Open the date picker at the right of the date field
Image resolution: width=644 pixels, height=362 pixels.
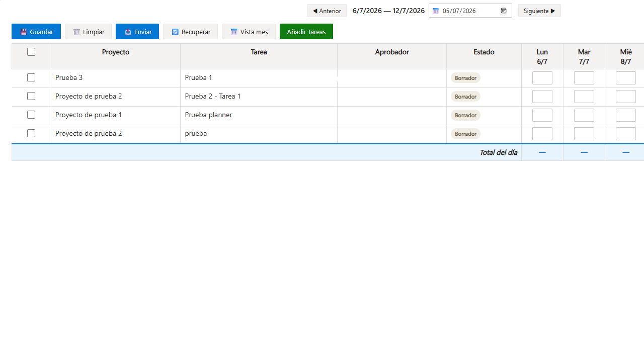pyautogui.click(x=504, y=11)
